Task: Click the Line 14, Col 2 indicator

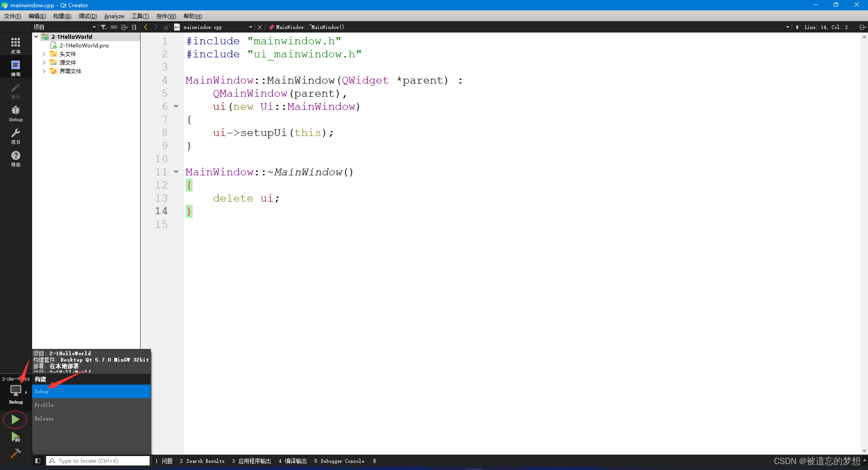Action: click(x=826, y=27)
